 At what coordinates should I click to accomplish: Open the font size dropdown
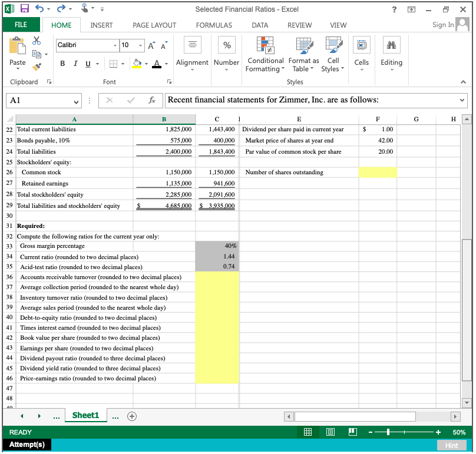coord(139,45)
